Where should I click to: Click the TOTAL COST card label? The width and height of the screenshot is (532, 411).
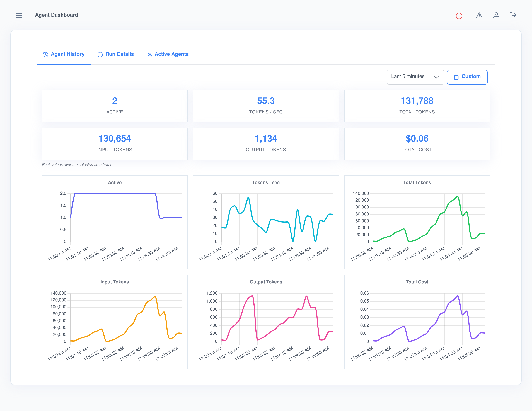coord(417,150)
